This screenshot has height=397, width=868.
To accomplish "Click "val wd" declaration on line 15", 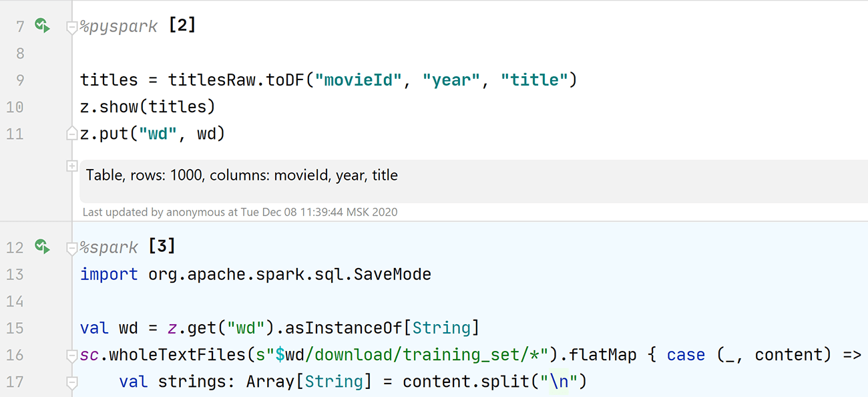I will click(x=109, y=328).
